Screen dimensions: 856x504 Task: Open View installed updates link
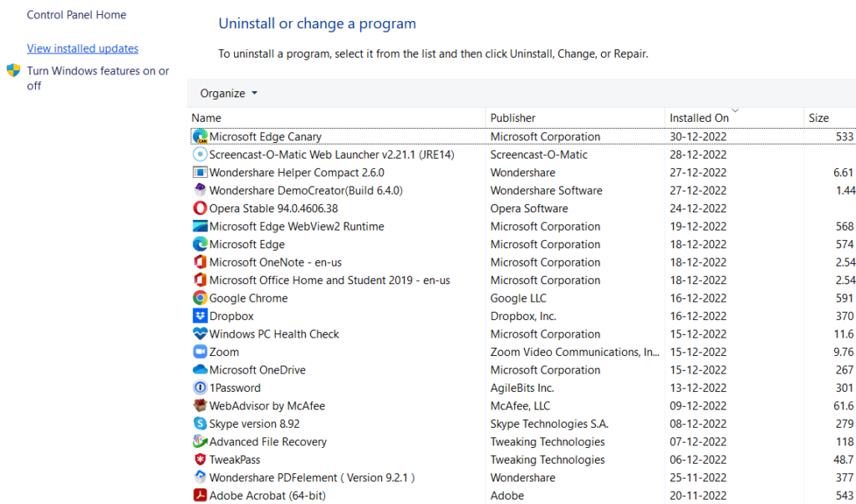(x=83, y=48)
